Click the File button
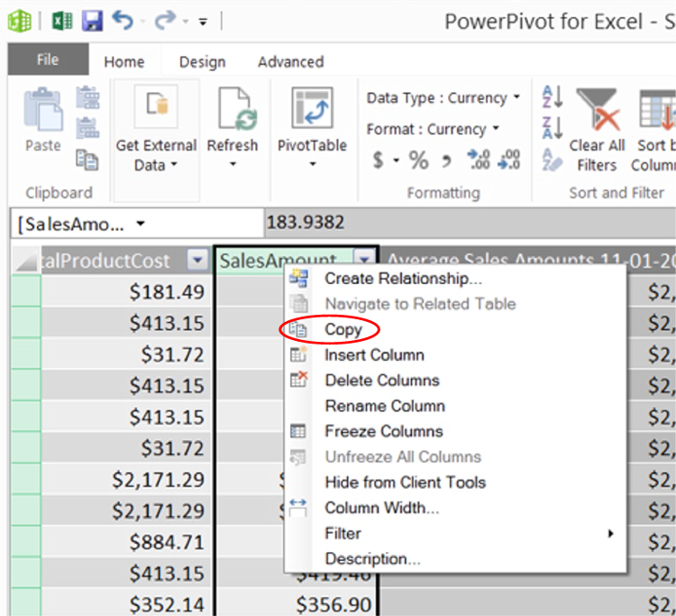The image size is (676, 616). 48,60
